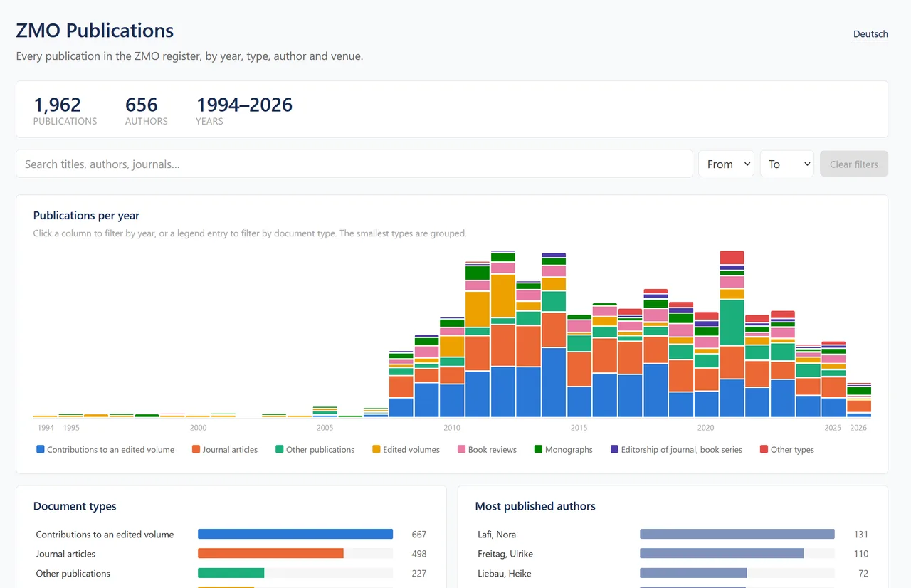Click the Clear filters button
This screenshot has height=588, width=911.
pos(854,164)
